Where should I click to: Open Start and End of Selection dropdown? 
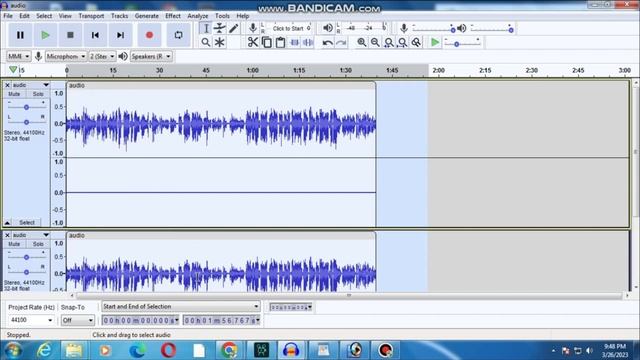tap(180, 307)
